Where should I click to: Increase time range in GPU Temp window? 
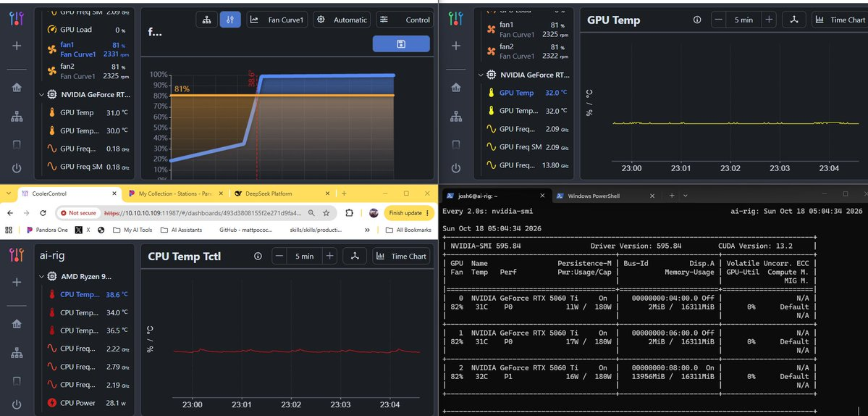[769, 20]
